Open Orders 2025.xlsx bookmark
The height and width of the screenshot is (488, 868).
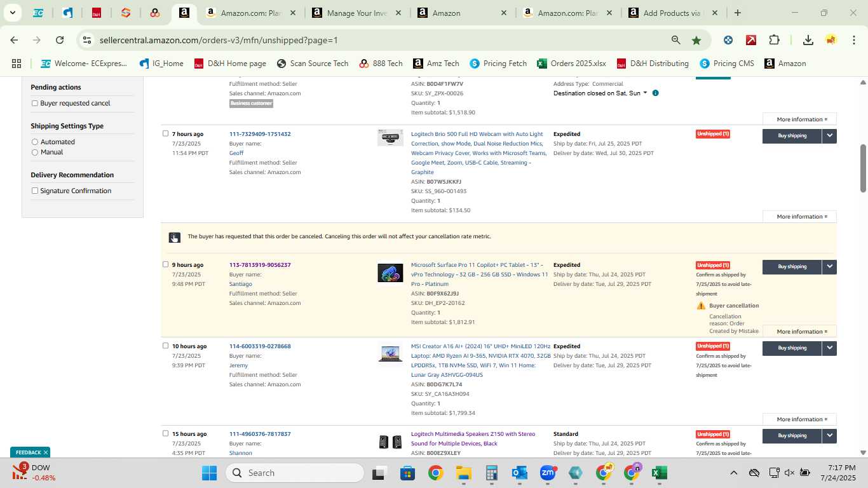click(571, 64)
